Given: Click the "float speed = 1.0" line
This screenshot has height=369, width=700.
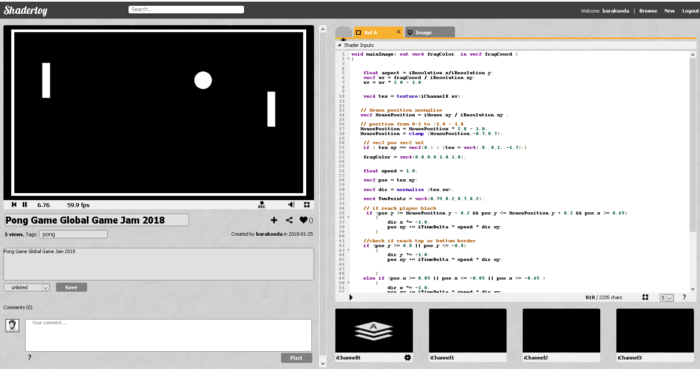Looking at the screenshot, I should point(390,171).
